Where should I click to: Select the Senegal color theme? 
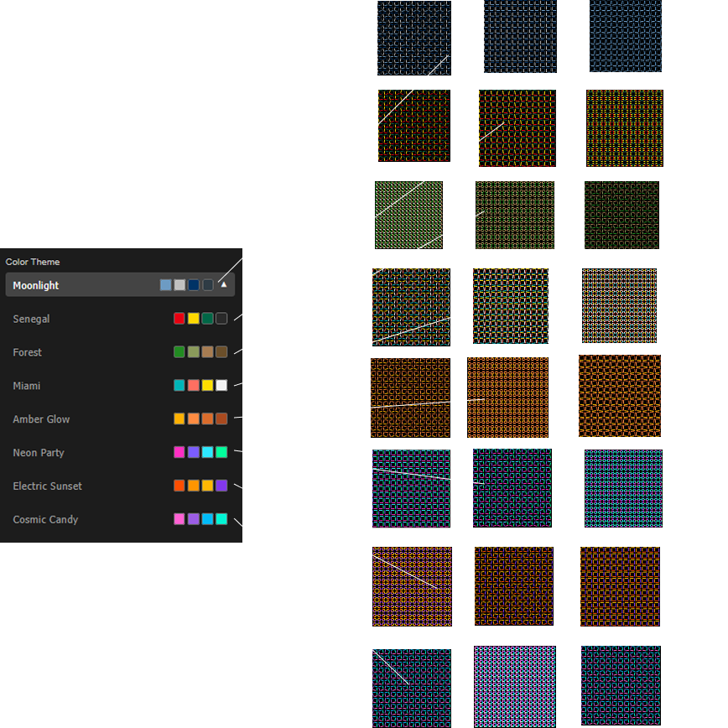[x=32, y=319]
